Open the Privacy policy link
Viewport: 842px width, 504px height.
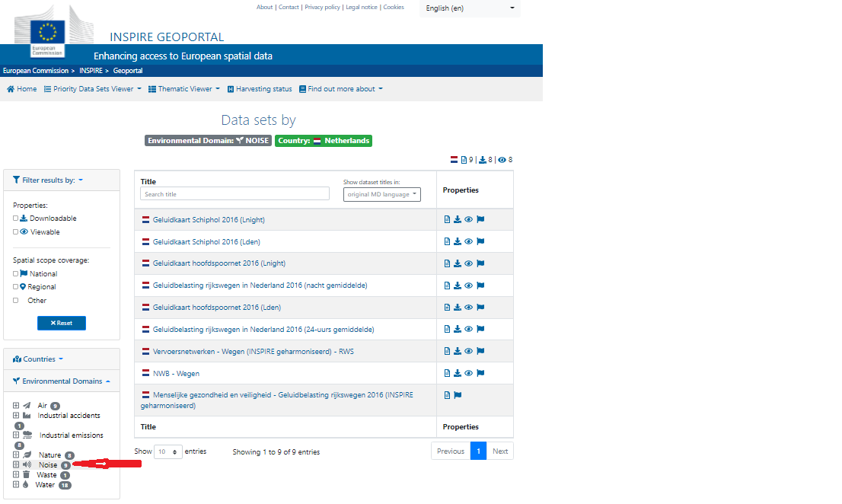coord(322,7)
